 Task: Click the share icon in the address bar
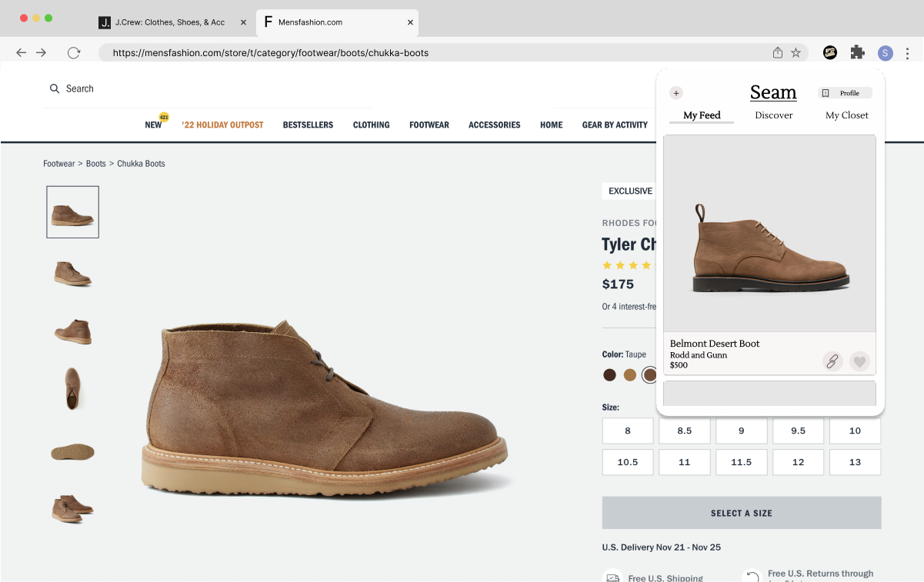pyautogui.click(x=778, y=52)
